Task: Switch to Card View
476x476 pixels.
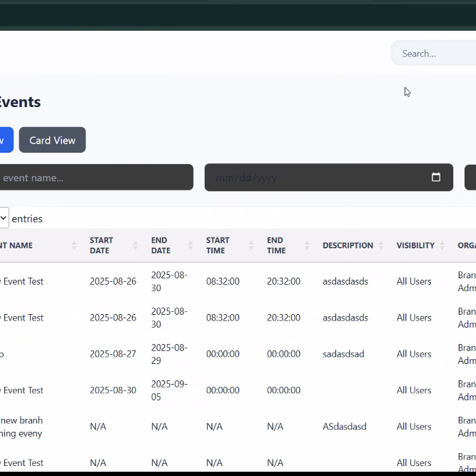Action: pyautogui.click(x=52, y=140)
